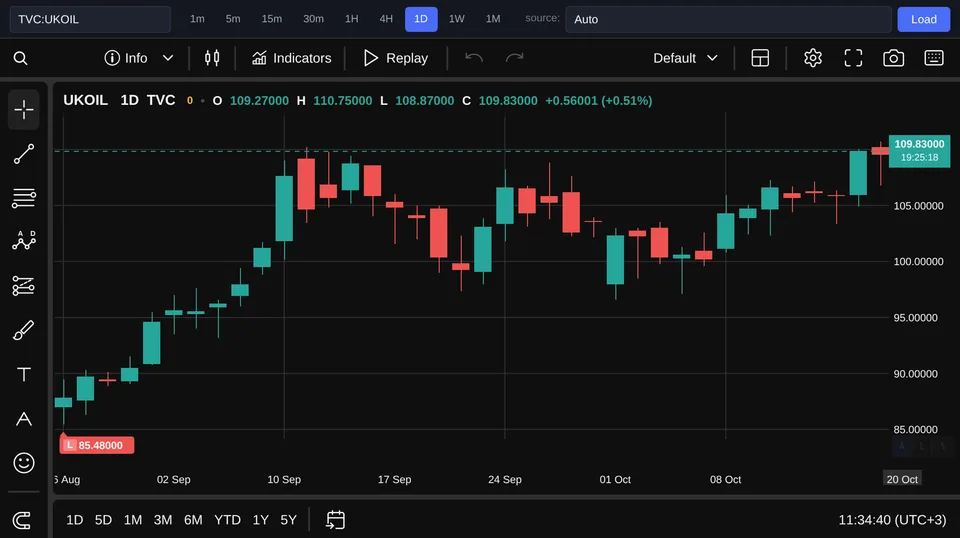This screenshot has width=960, height=538.
Task: Take a chart snapshot with camera
Action: click(x=893, y=58)
